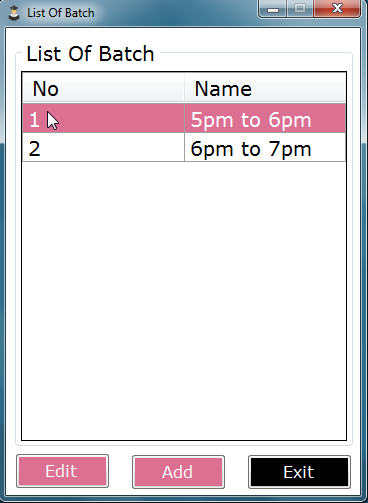Minimize the List Of Batch window
Screen dimensions: 368x503
tap(272, 9)
